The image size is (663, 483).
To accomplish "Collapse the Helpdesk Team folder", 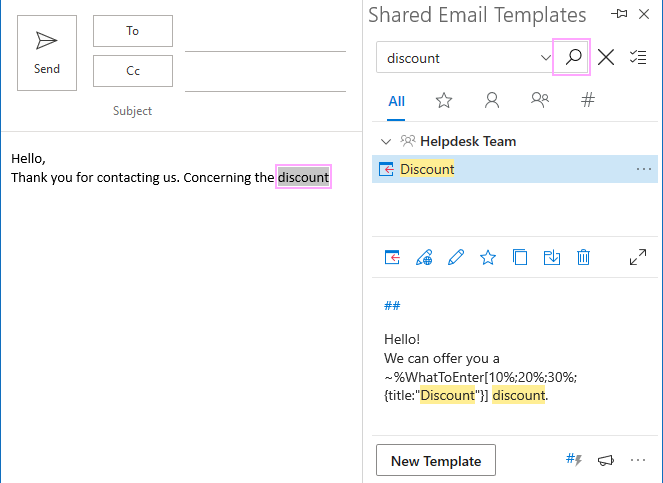I will coord(386,142).
